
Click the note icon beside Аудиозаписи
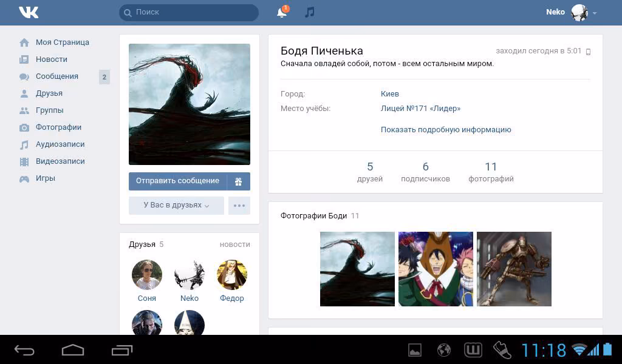(24, 144)
